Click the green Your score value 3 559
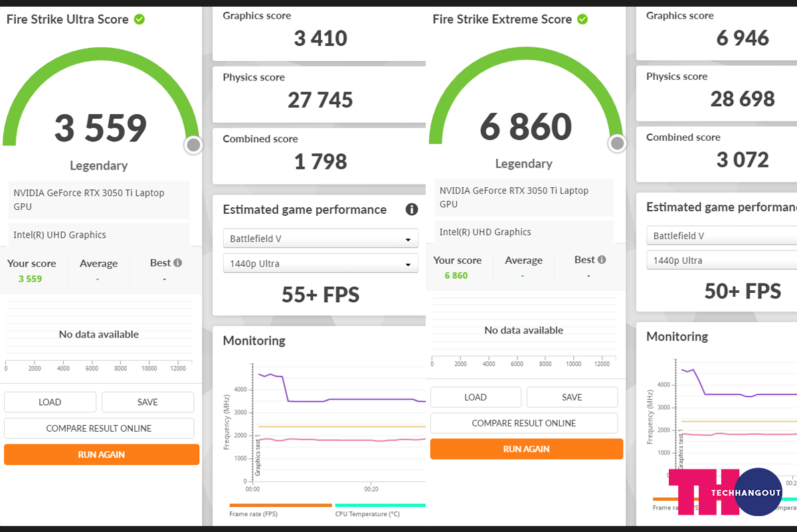 [x=30, y=279]
